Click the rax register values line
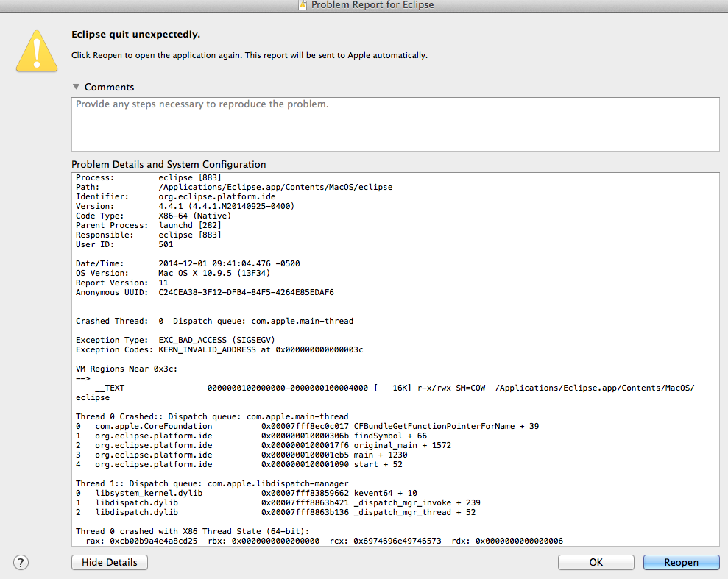 pyautogui.click(x=325, y=541)
